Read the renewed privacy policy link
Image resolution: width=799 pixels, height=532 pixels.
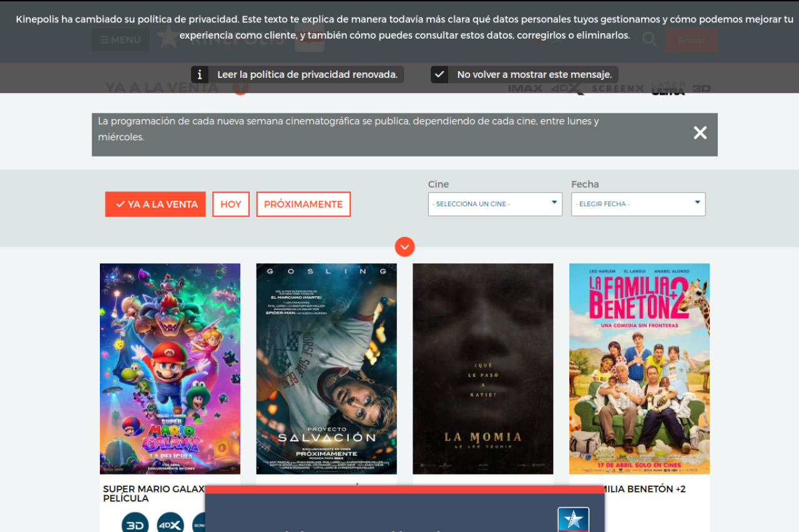(307, 75)
